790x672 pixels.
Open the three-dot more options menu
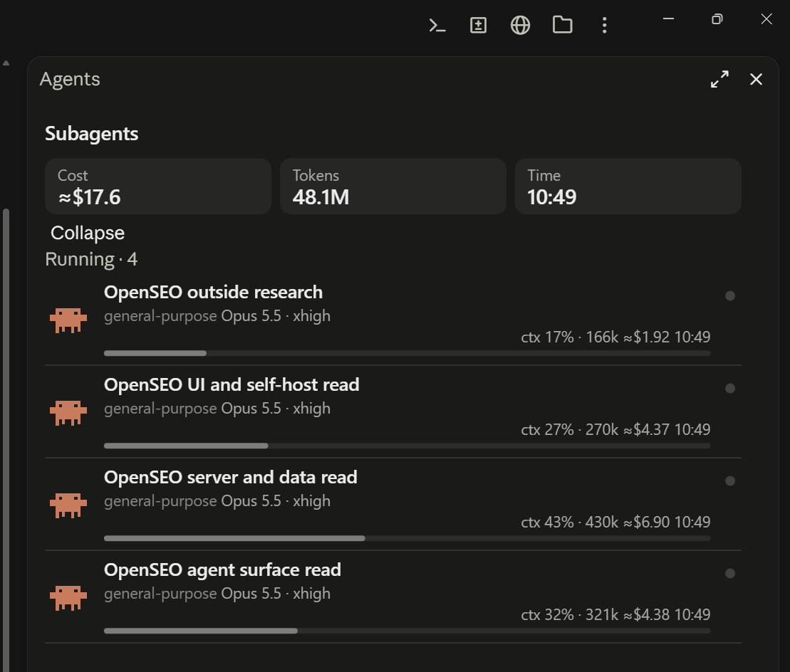point(604,25)
